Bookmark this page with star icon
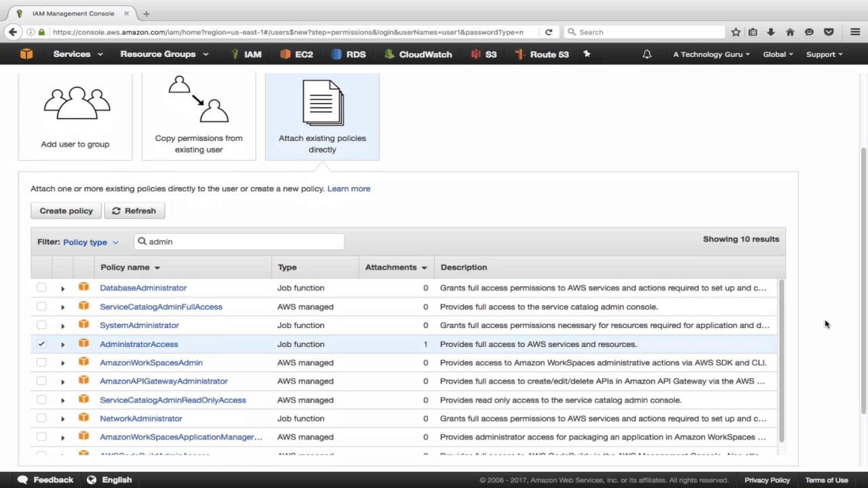The height and width of the screenshot is (488, 868). pos(736,32)
